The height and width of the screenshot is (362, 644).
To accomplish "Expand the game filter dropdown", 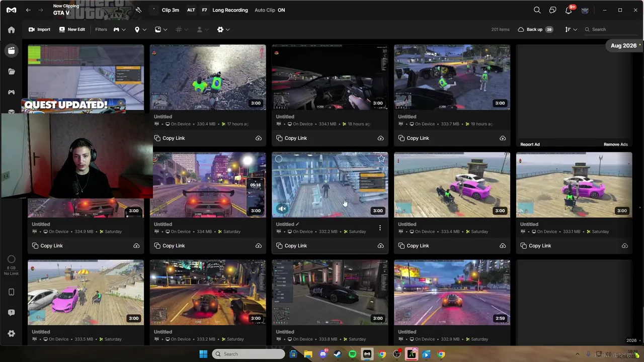I will click(x=120, y=30).
